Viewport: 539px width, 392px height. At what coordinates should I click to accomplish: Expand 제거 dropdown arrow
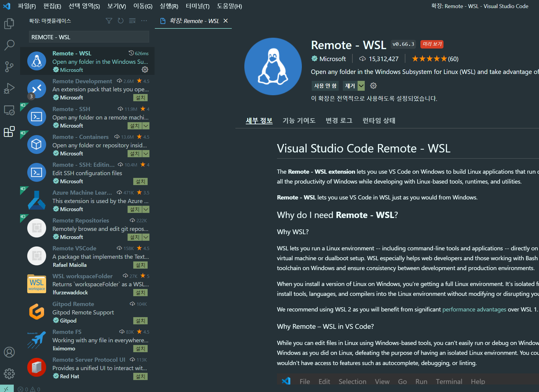click(361, 86)
